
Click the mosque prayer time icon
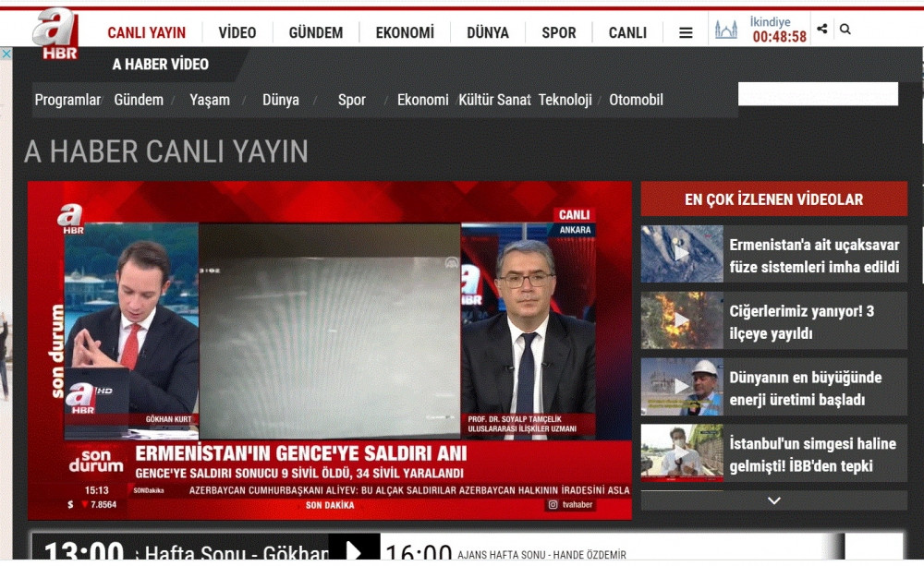pyautogui.click(x=726, y=30)
